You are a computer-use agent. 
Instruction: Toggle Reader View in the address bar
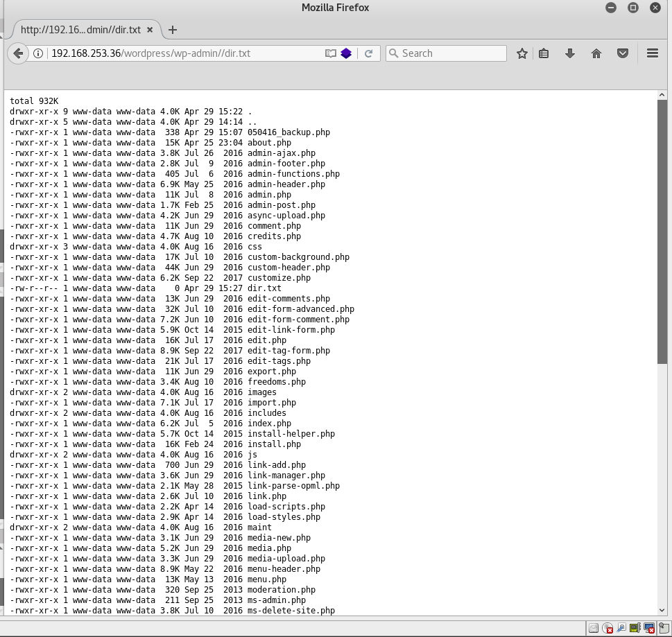coord(331,53)
